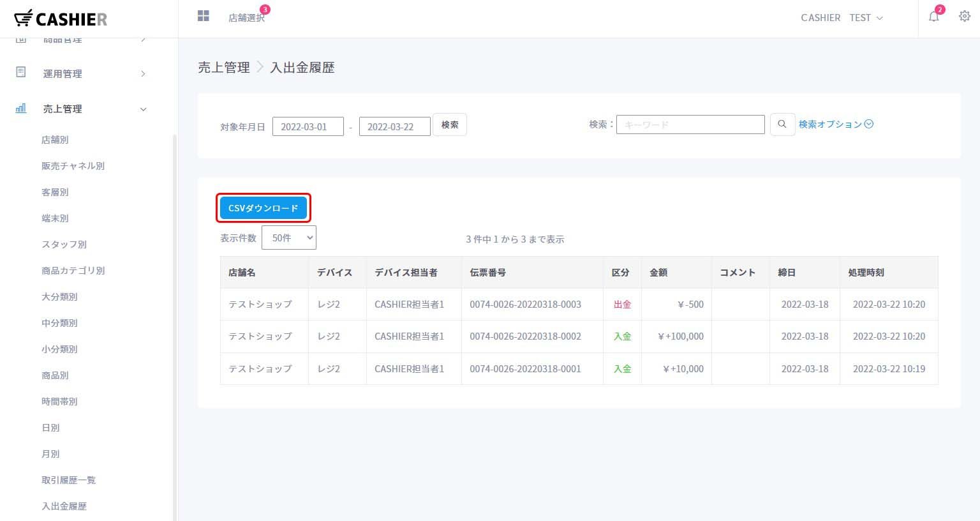Screen dimensions: 980x521
Task: Open the grid apps icon in header
Action: tap(204, 16)
